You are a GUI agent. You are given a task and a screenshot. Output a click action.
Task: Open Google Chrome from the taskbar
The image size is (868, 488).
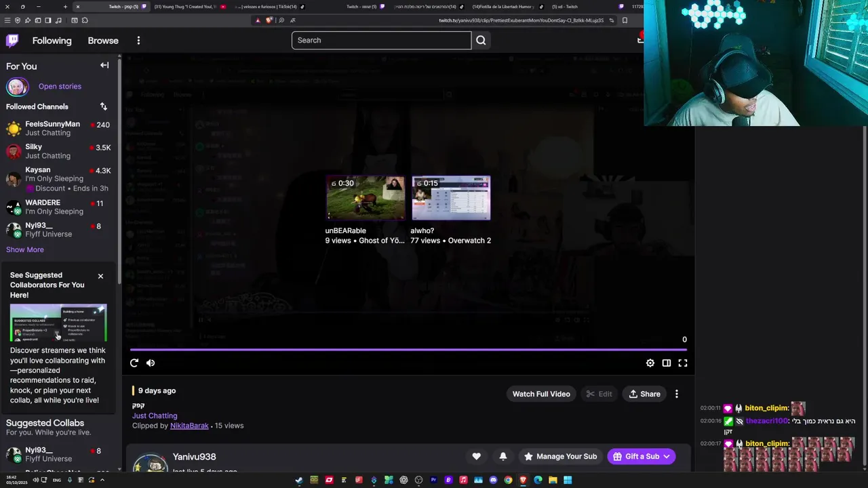tap(508, 480)
